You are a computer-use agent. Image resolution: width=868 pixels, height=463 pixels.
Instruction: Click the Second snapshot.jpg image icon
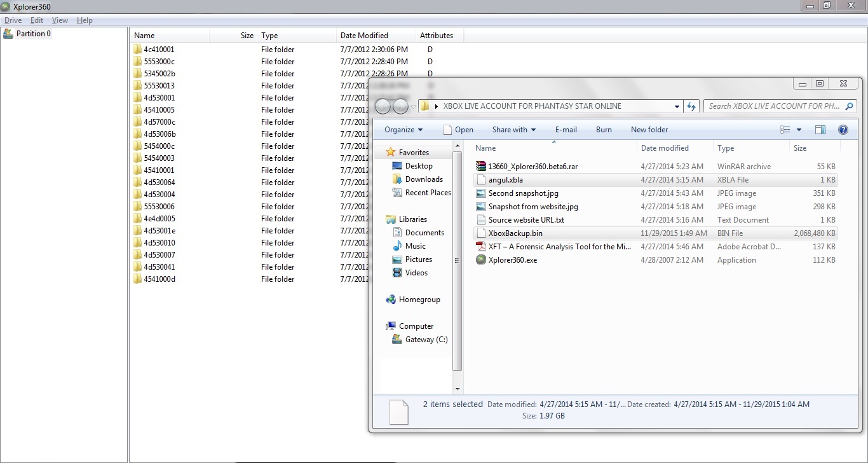(x=481, y=193)
